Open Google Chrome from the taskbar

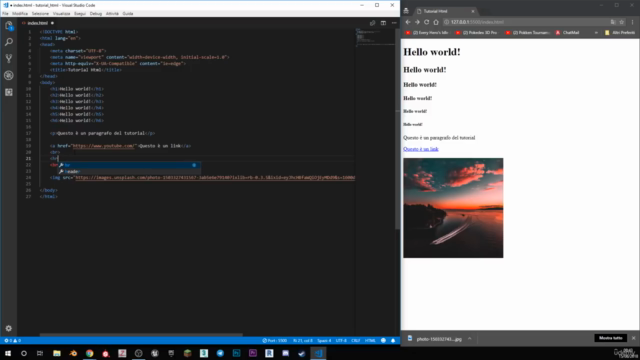pos(89,353)
